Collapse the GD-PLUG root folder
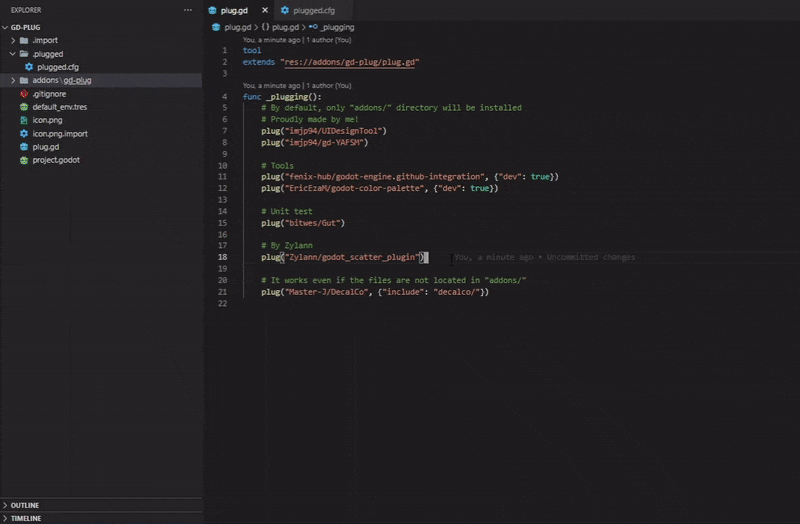Screen dimensions: 800x524 [x=5, y=27]
